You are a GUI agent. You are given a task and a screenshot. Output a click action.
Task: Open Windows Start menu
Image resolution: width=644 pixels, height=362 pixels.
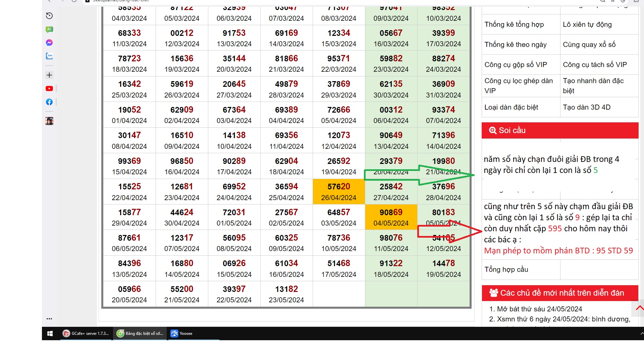[x=50, y=334]
